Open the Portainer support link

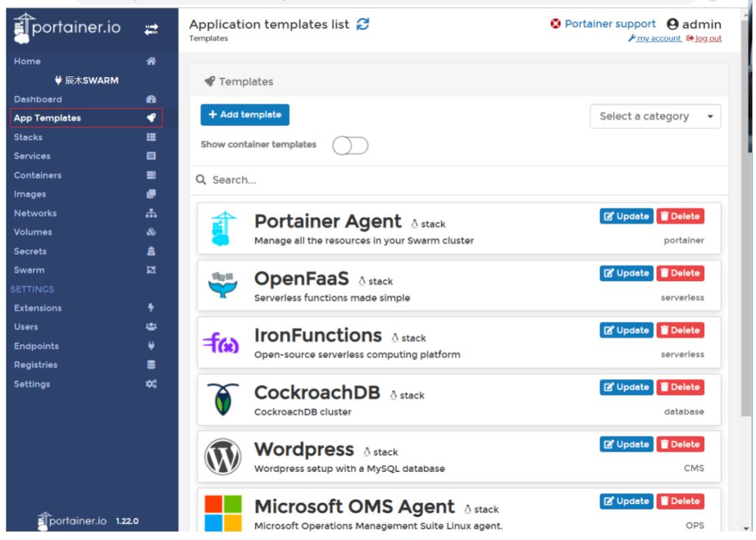pyautogui.click(x=603, y=24)
